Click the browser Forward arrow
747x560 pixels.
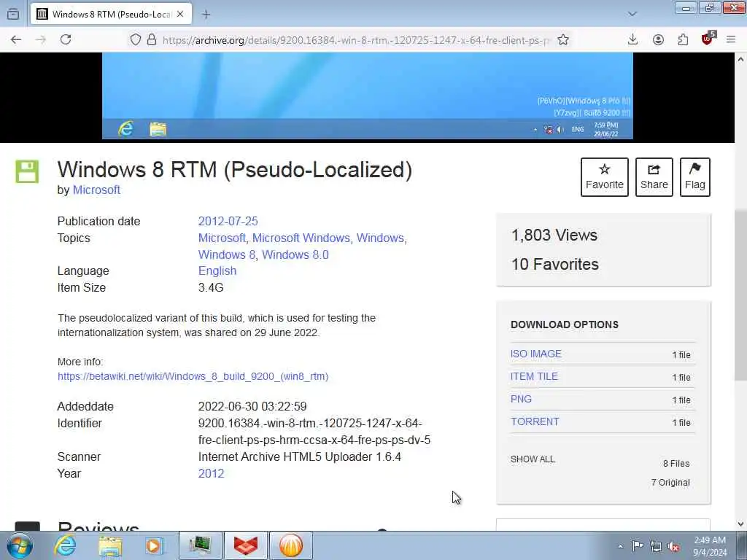coord(41,39)
